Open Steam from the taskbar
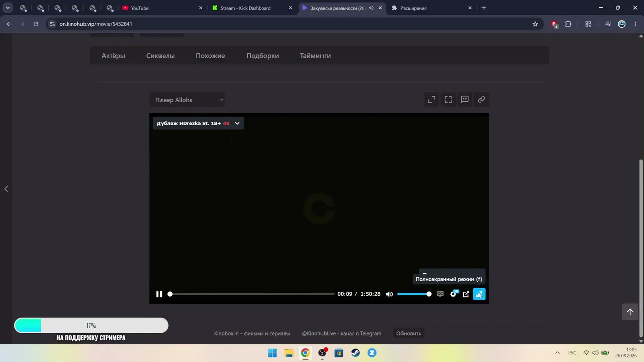This screenshot has width=644, height=362. tap(355, 353)
